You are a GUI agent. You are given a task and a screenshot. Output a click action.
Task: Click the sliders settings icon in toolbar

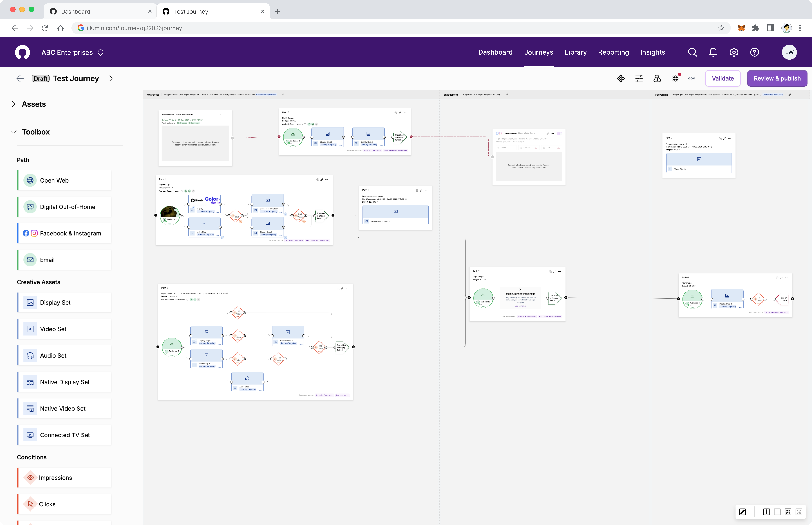639,78
